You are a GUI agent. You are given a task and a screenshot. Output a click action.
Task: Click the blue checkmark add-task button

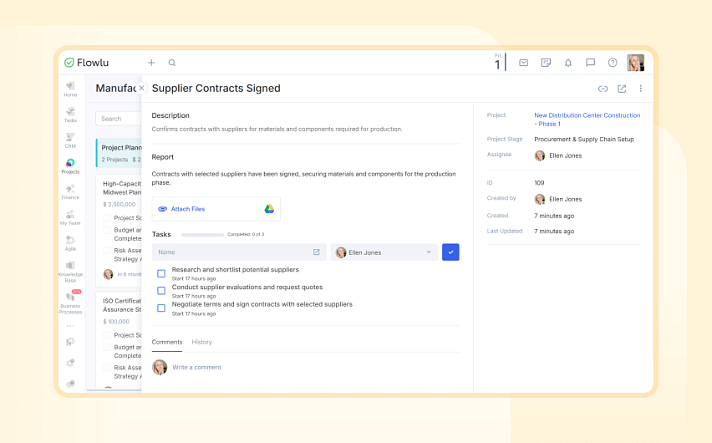[450, 252]
